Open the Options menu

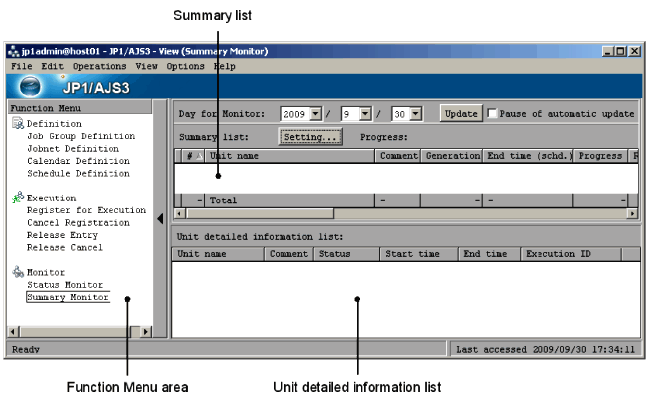point(186,66)
